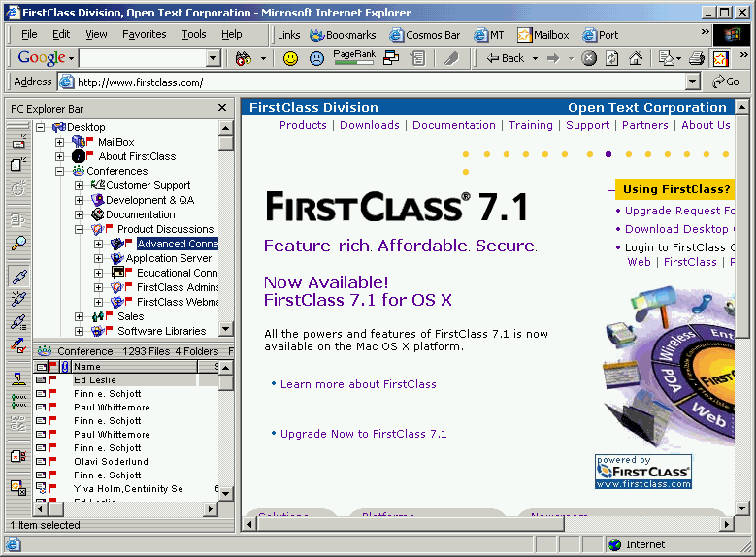Click the Home button in toolbar
This screenshot has width=756, height=557.
[x=636, y=58]
